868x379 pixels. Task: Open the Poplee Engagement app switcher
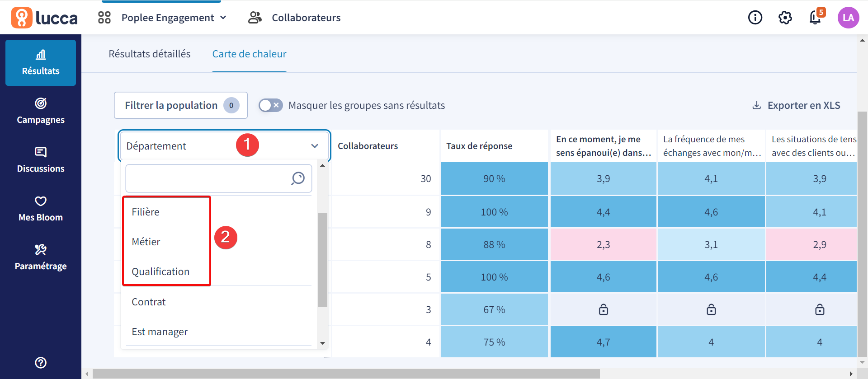162,18
